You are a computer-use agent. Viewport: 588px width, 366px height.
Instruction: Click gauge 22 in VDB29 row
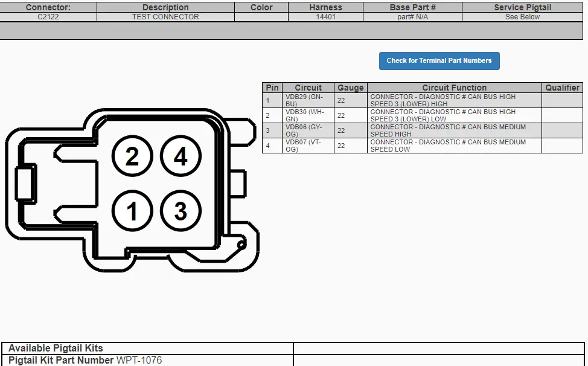[x=351, y=100]
